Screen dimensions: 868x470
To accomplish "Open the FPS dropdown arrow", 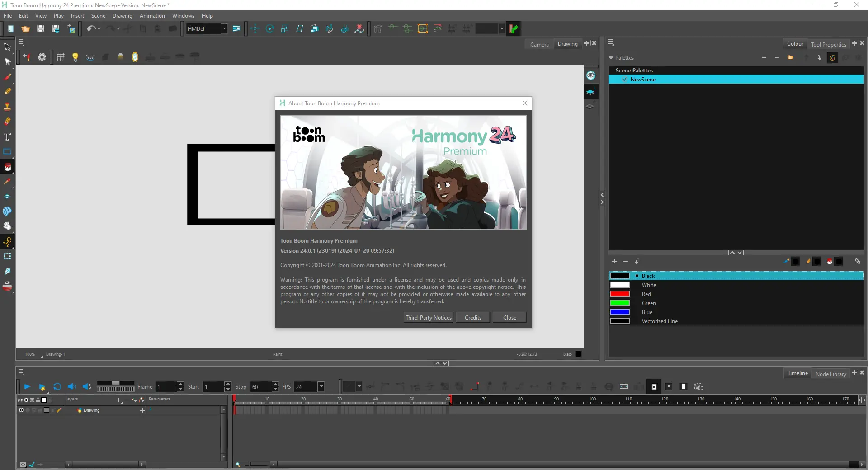I will click(321, 387).
